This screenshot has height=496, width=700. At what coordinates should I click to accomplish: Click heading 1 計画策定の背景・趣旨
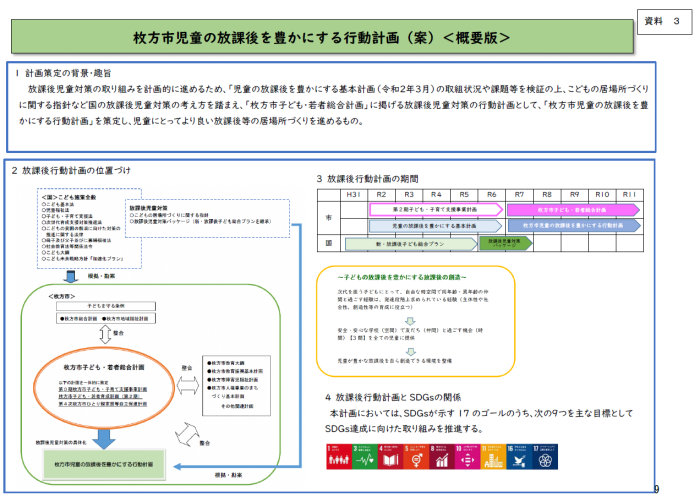click(x=63, y=73)
